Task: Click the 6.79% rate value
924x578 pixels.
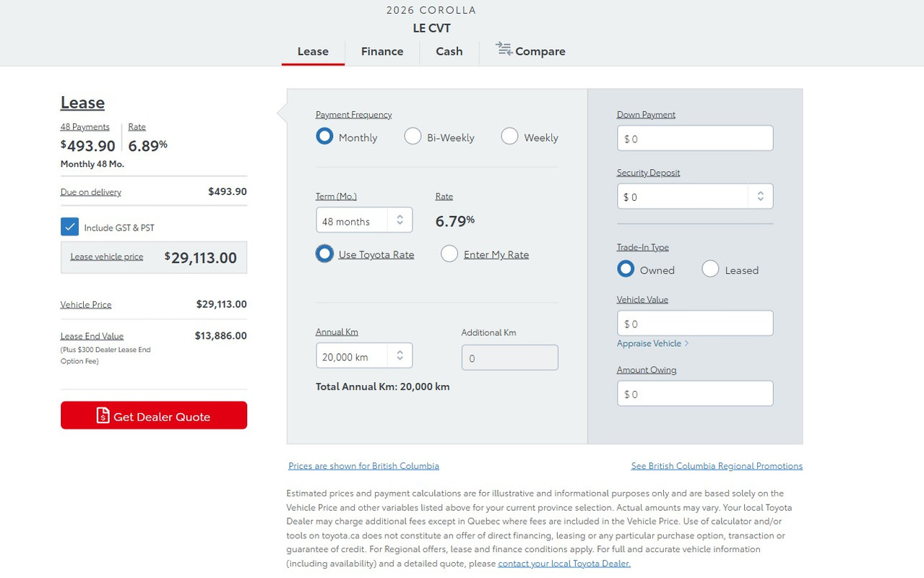Action: pyautogui.click(x=455, y=220)
